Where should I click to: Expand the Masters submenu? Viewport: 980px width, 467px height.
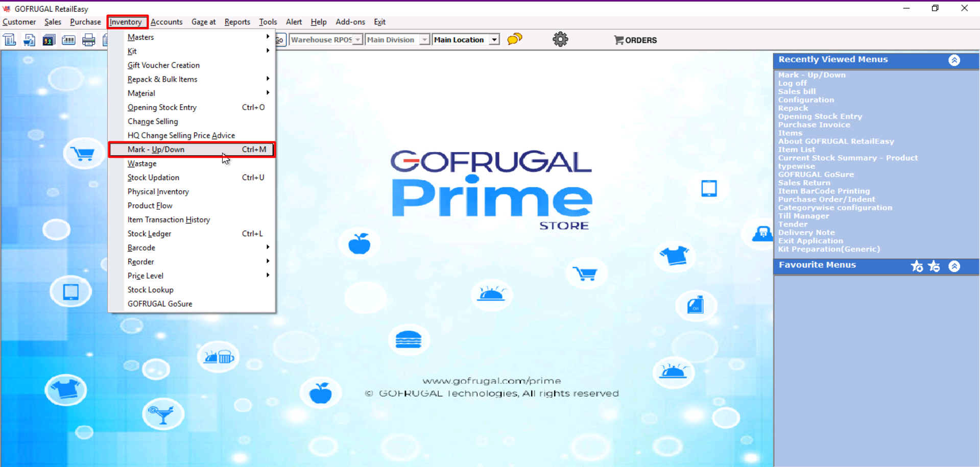[x=192, y=37]
